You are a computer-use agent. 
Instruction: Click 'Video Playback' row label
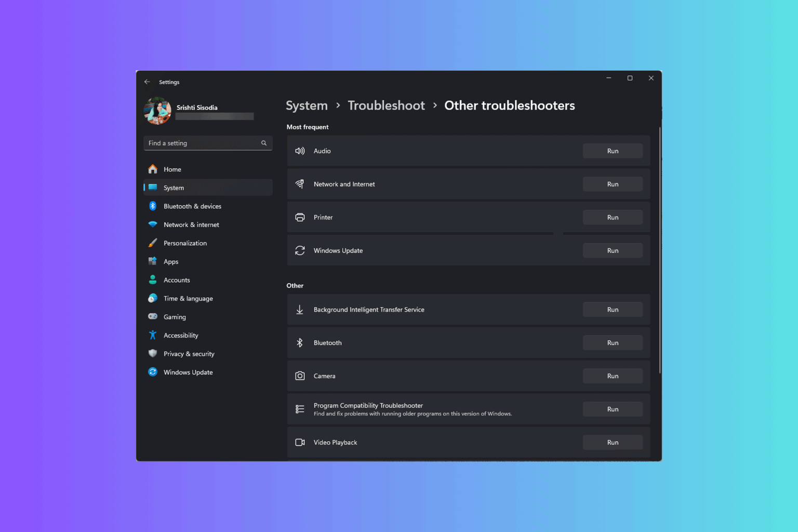(335, 443)
